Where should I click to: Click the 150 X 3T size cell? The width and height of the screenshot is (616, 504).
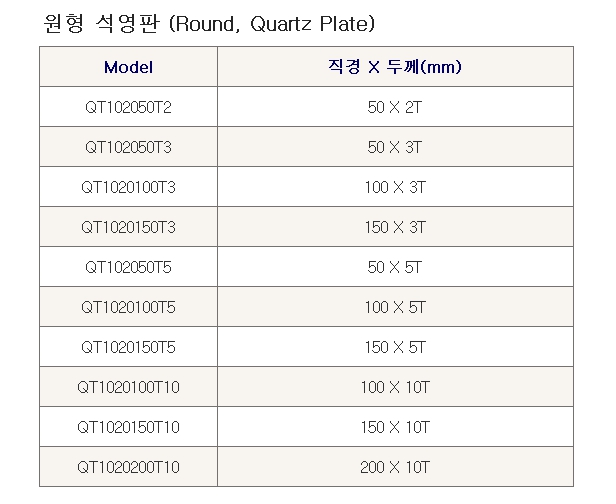click(x=395, y=227)
